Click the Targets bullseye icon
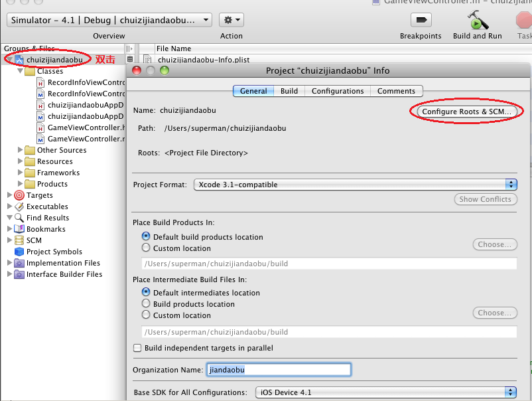This screenshot has width=532, height=401. click(x=19, y=195)
